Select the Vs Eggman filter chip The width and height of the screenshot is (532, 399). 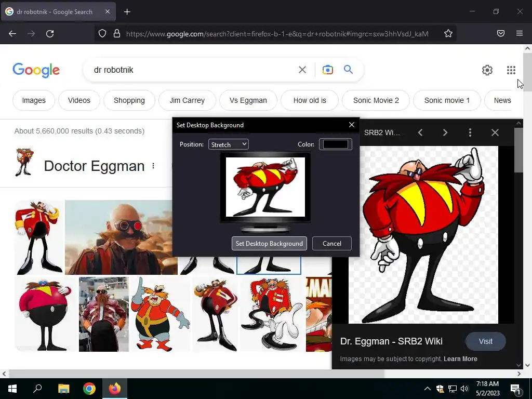click(248, 100)
